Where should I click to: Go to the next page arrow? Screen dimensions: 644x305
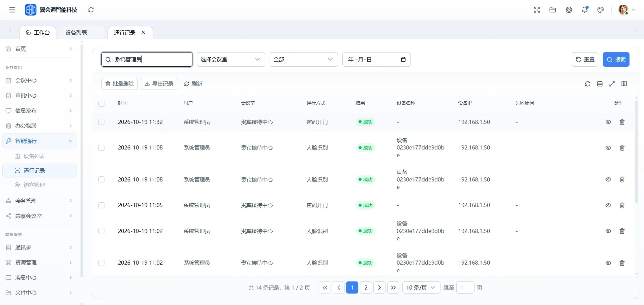click(379, 287)
